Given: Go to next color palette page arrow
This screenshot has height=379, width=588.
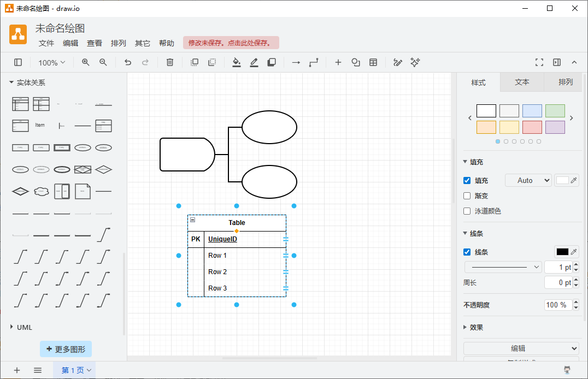Looking at the screenshot, I should pos(572,118).
